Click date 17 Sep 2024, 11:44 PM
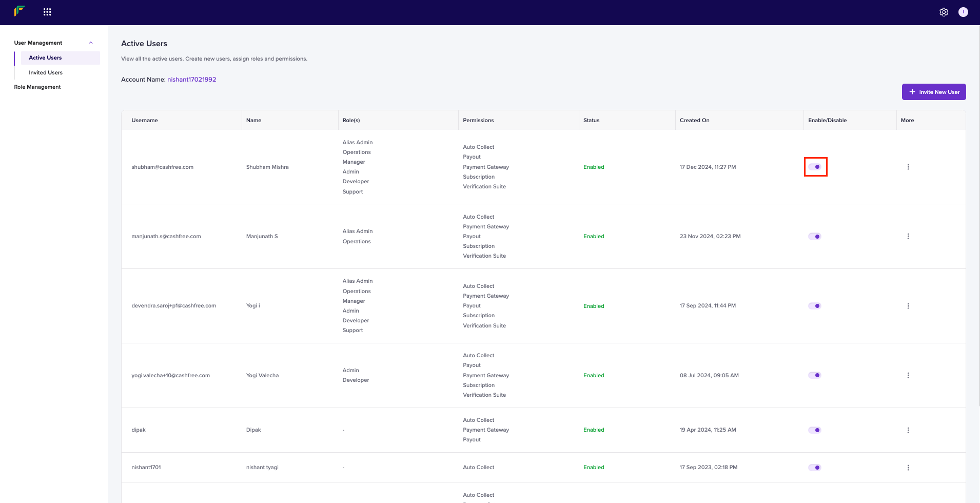The width and height of the screenshot is (980, 503). pyautogui.click(x=708, y=305)
